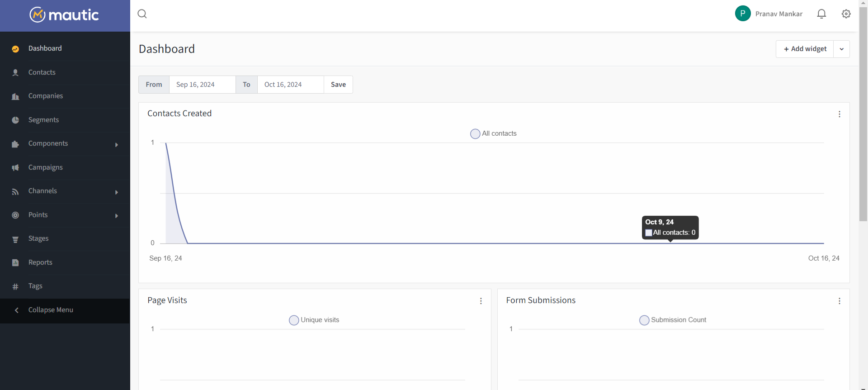The image size is (868, 390).
Task: Click the Tags hash icon
Action: tap(15, 286)
